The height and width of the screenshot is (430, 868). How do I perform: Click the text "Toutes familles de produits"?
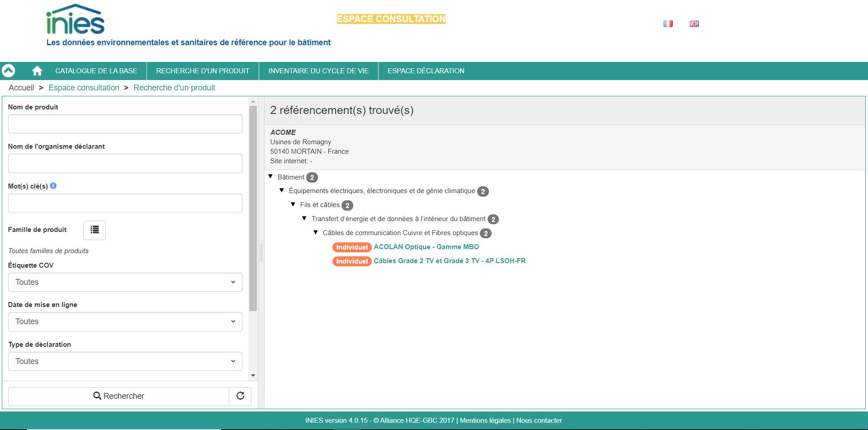coord(48,251)
